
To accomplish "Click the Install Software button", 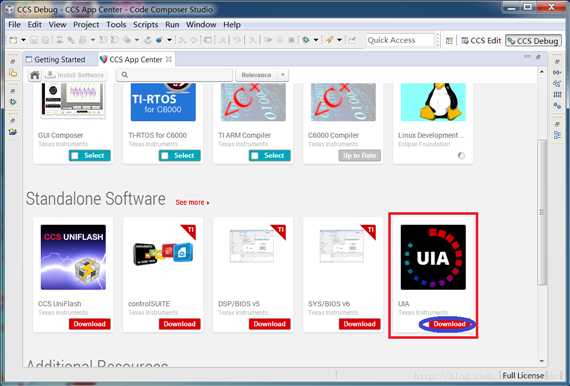I will click(75, 75).
